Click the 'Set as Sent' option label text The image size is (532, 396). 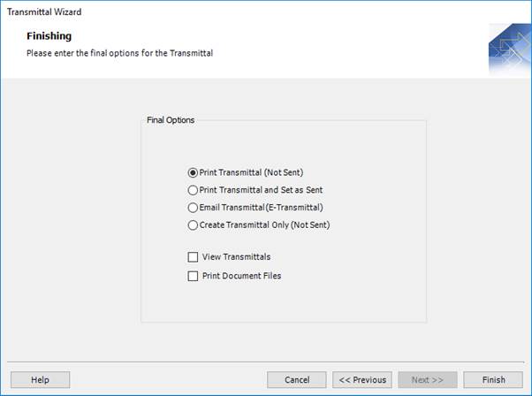pyautogui.click(x=267, y=190)
